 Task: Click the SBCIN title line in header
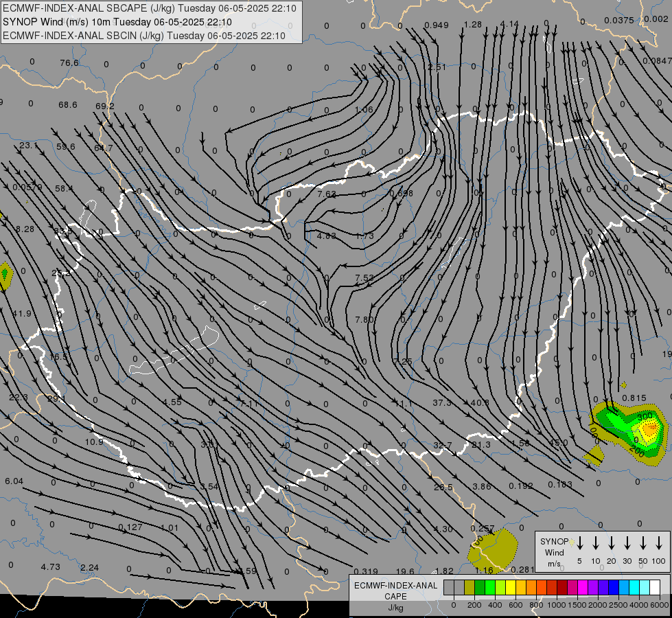[x=144, y=36]
